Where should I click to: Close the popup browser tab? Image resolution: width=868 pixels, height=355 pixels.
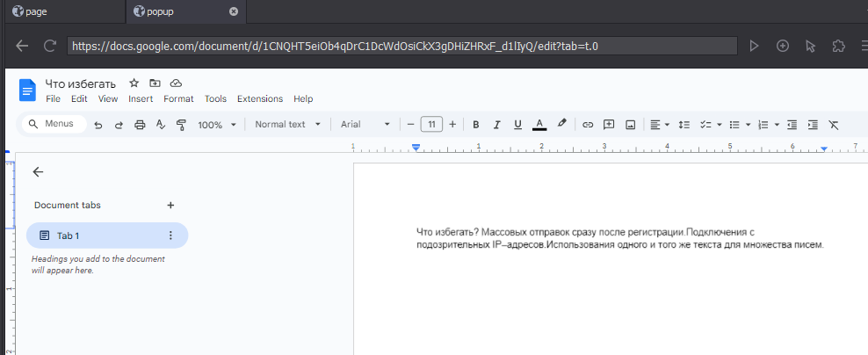pyautogui.click(x=234, y=11)
